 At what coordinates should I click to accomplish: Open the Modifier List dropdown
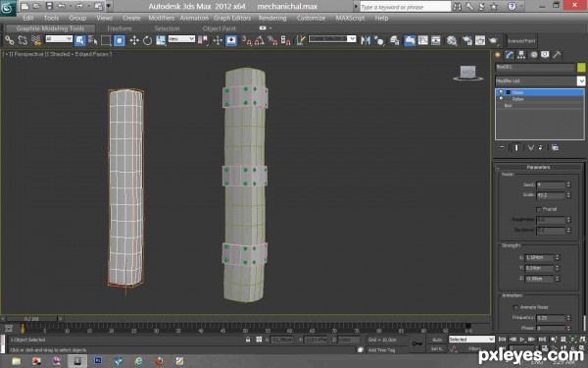coord(540,80)
